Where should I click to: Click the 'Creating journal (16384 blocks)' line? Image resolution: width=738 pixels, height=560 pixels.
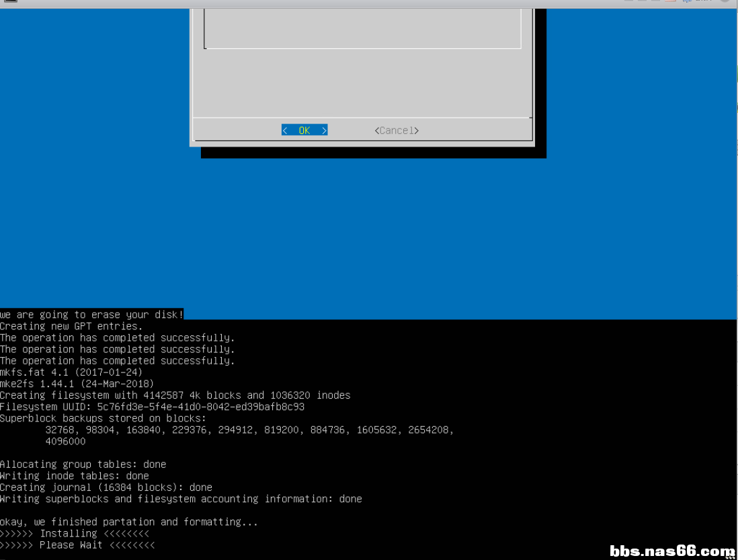(106, 487)
